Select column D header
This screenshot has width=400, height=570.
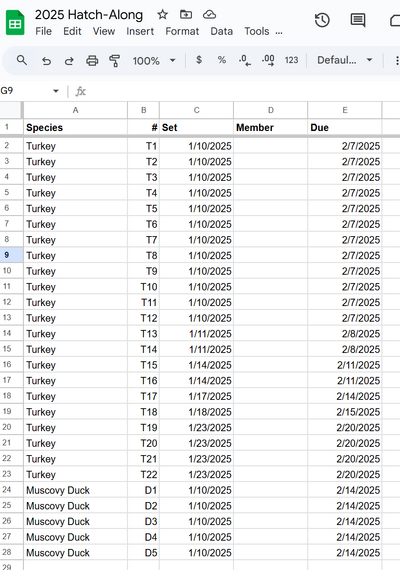click(x=271, y=110)
